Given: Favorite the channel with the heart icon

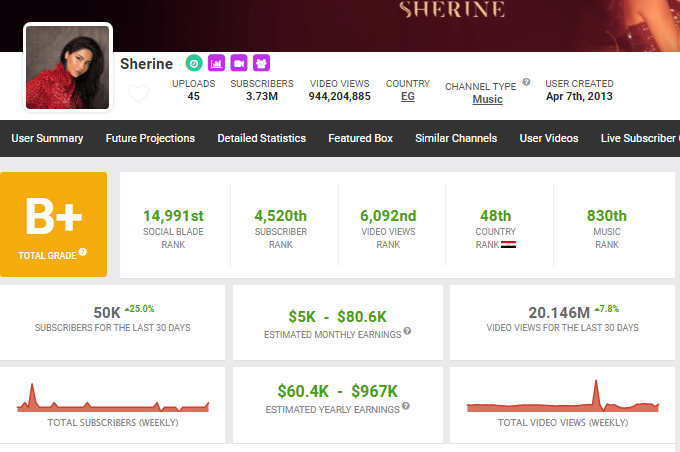Looking at the screenshot, I should [x=139, y=95].
